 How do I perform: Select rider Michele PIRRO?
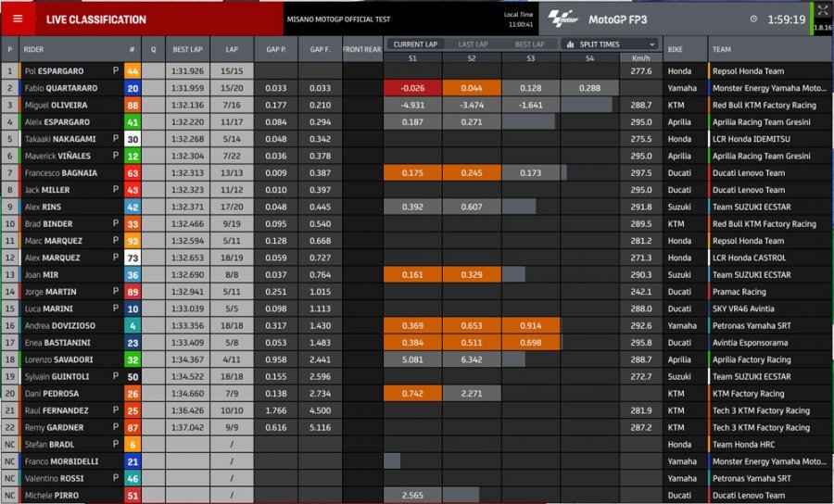52,496
